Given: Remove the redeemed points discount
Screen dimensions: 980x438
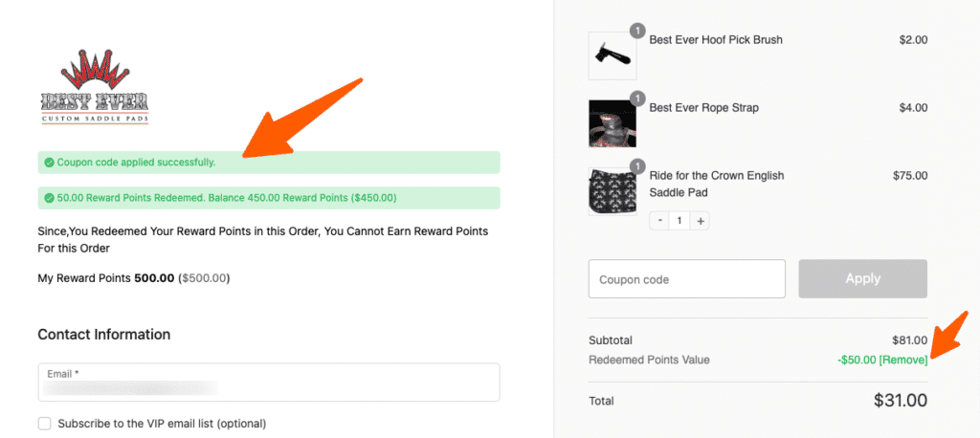Looking at the screenshot, I should pyautogui.click(x=903, y=360).
